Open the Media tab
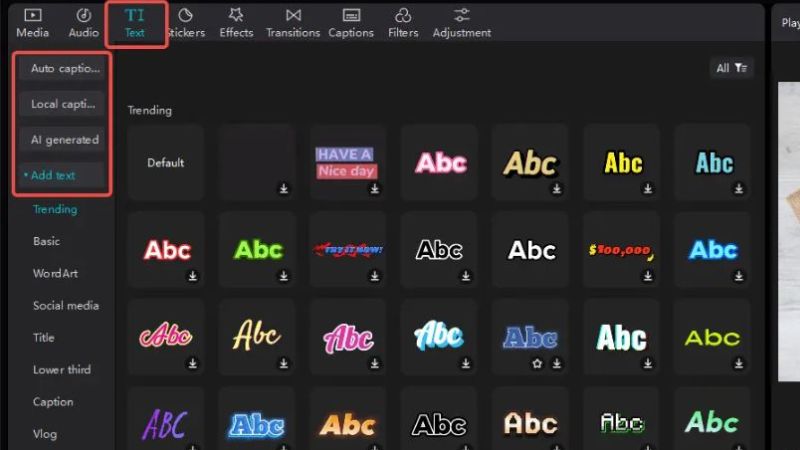The height and width of the screenshot is (450, 800). coord(33,23)
